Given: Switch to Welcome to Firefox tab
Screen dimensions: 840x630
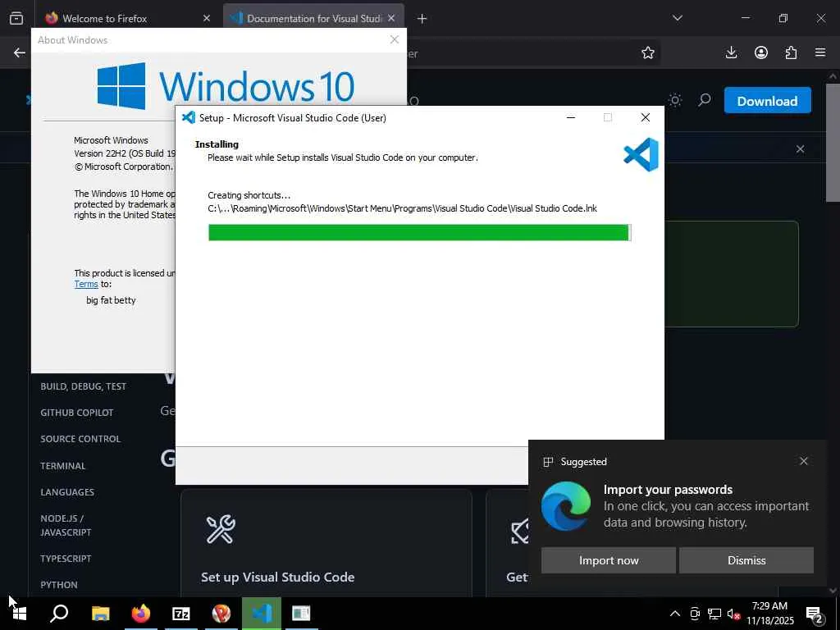Looking at the screenshot, I should (127, 18).
